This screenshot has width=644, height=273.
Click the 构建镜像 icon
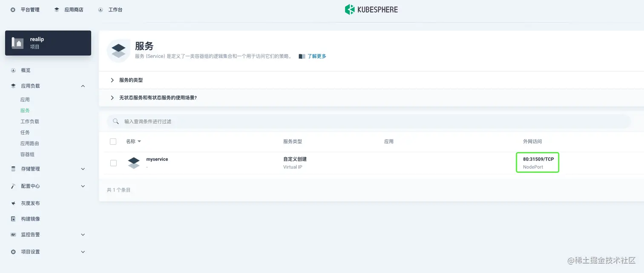click(x=13, y=219)
